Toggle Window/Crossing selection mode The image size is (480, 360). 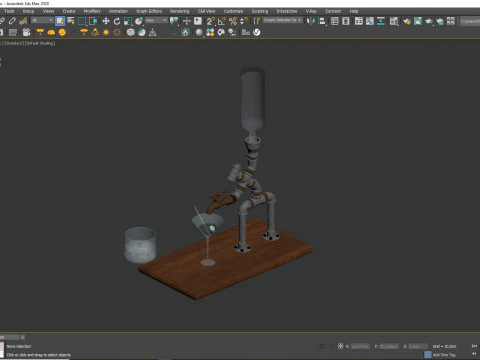point(93,21)
